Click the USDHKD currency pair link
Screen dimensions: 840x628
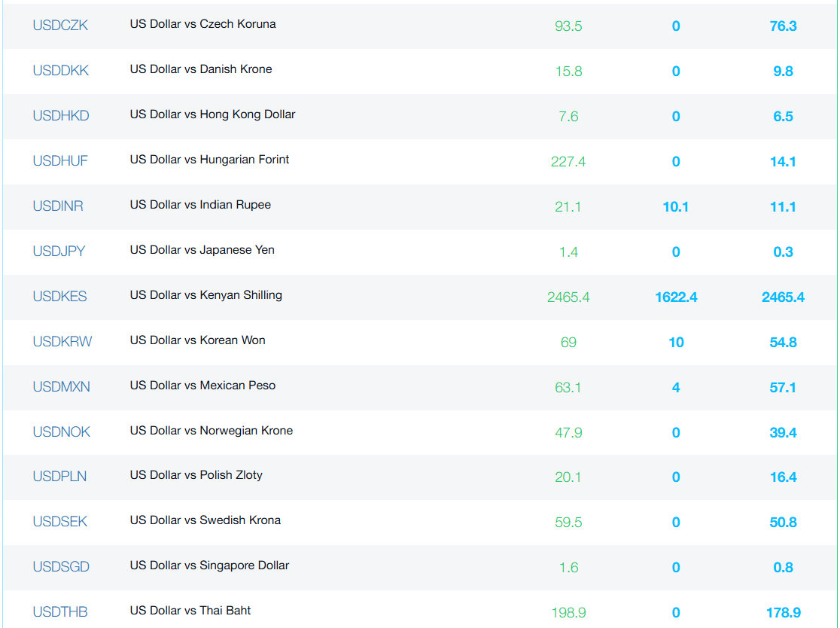(x=60, y=116)
